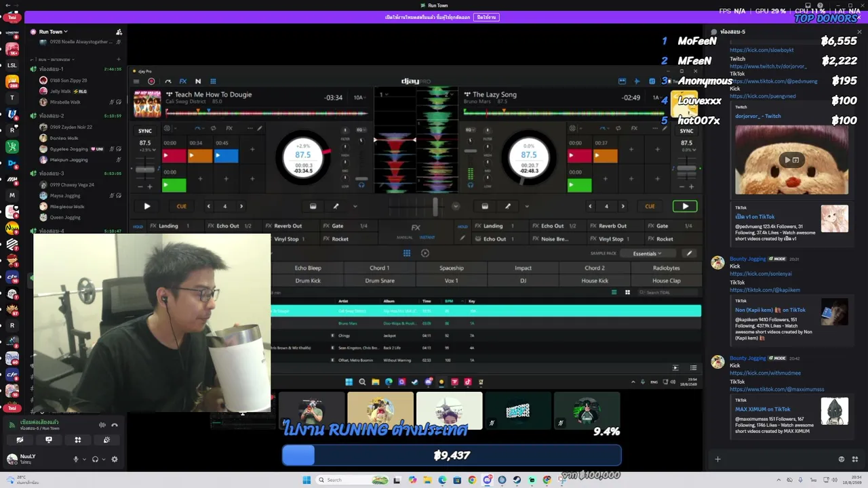868x488 pixels.
Task: Toggle the left deck loop icon
Action: click(x=214, y=128)
